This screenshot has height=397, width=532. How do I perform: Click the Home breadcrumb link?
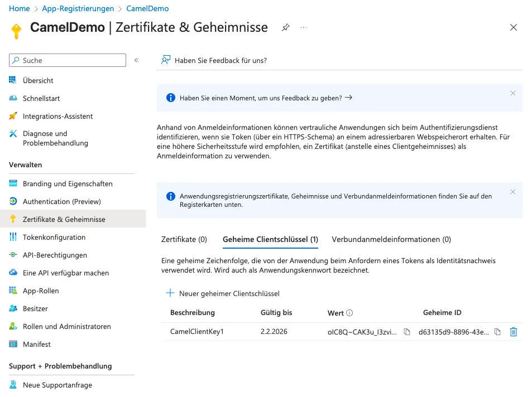tap(20, 8)
